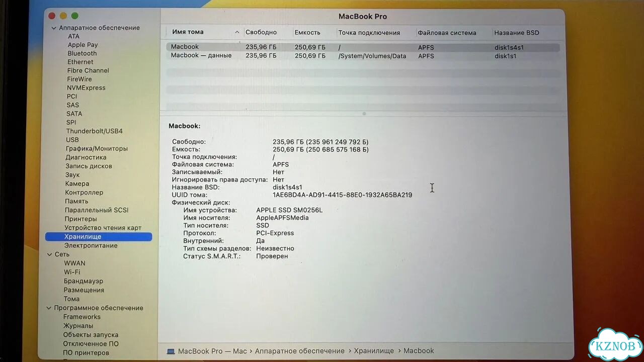
Task: Select Устройство чтения карт entry
Action: [x=103, y=228]
